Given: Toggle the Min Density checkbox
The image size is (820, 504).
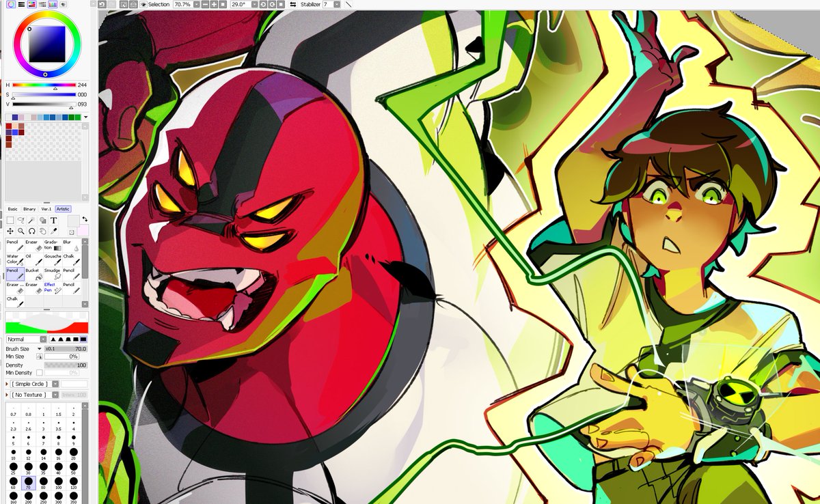Looking at the screenshot, I should (x=40, y=373).
